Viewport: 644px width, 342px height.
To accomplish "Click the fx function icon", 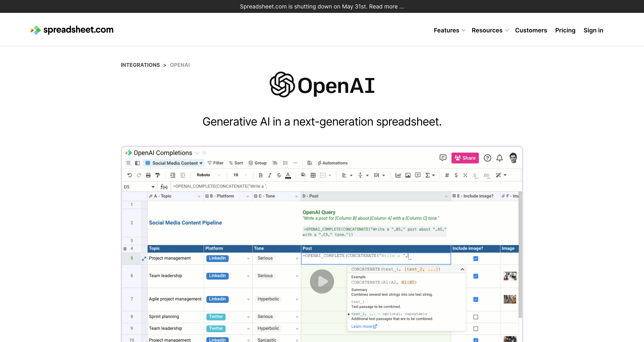I will 164,186.
